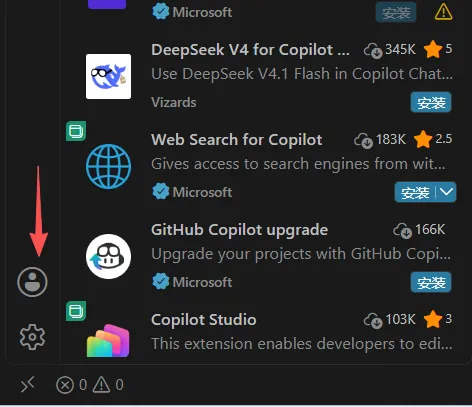Open the Copilot Studio extension title
The width and height of the screenshot is (472, 407).
tap(204, 320)
